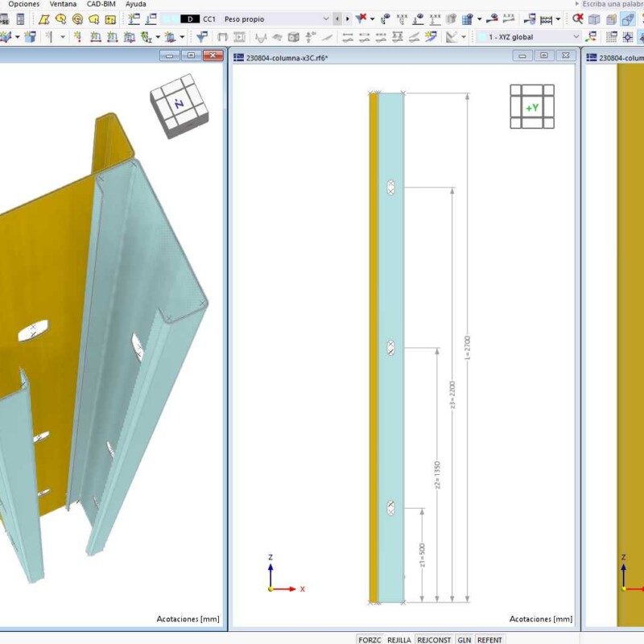Screen dimensions: 644x644
Task: Toggle REJILLA grid in the status bar
Action: pyautogui.click(x=399, y=640)
